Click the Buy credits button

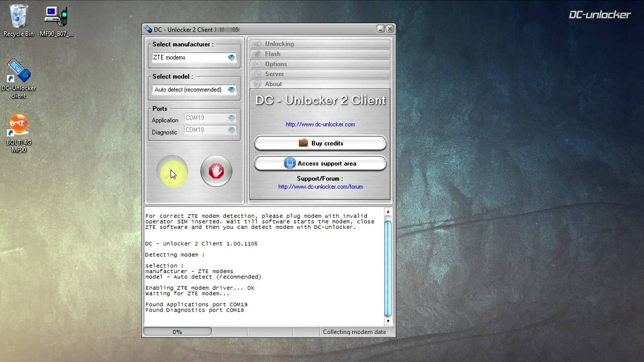coord(320,143)
